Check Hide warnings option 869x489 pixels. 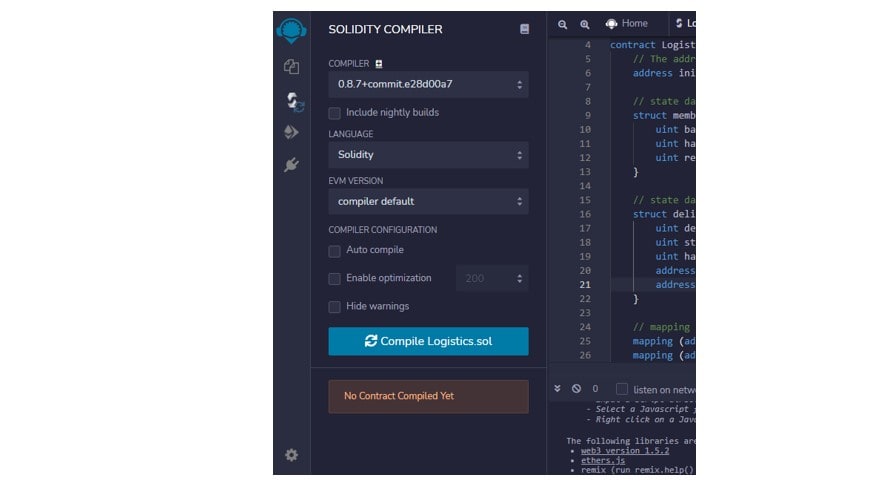(x=334, y=307)
